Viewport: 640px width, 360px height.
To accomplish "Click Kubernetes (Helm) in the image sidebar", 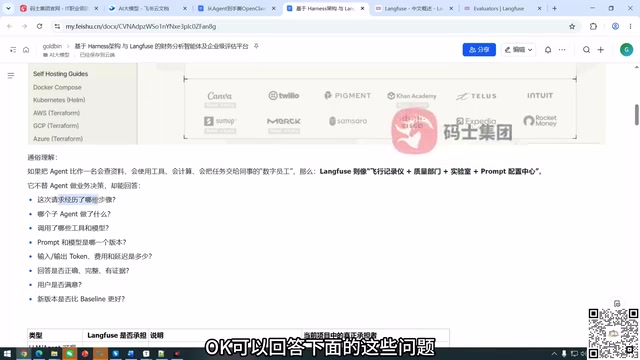I will pos(59,100).
